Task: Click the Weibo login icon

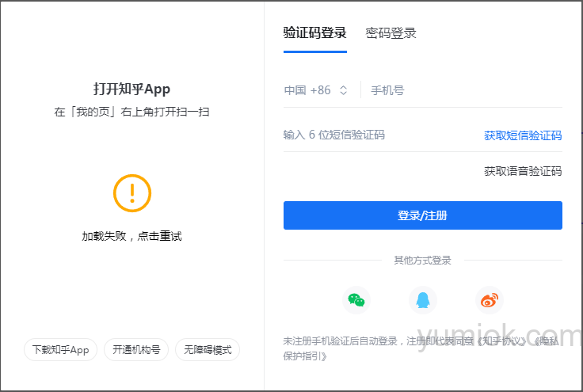Action: 490,300
